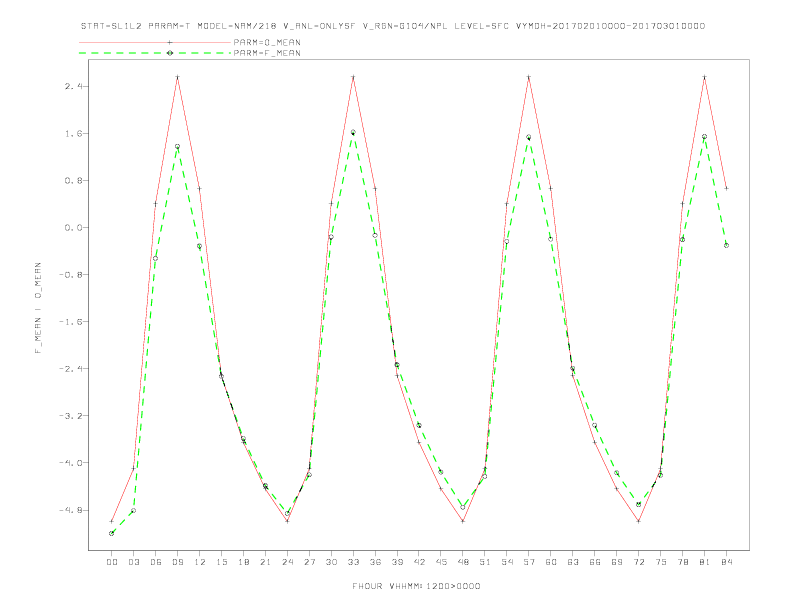Click the chart title beginning STAT=SL1L2
The height and width of the screenshot is (612, 792).
pos(393,26)
